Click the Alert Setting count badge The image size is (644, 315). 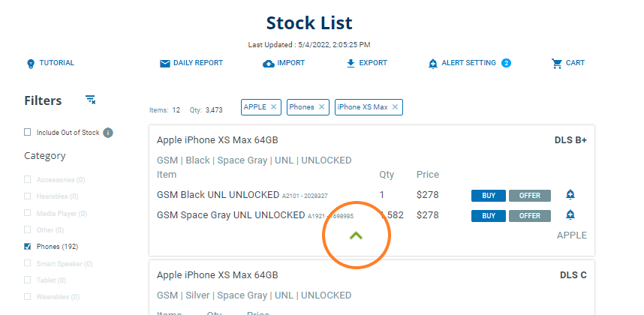click(506, 63)
